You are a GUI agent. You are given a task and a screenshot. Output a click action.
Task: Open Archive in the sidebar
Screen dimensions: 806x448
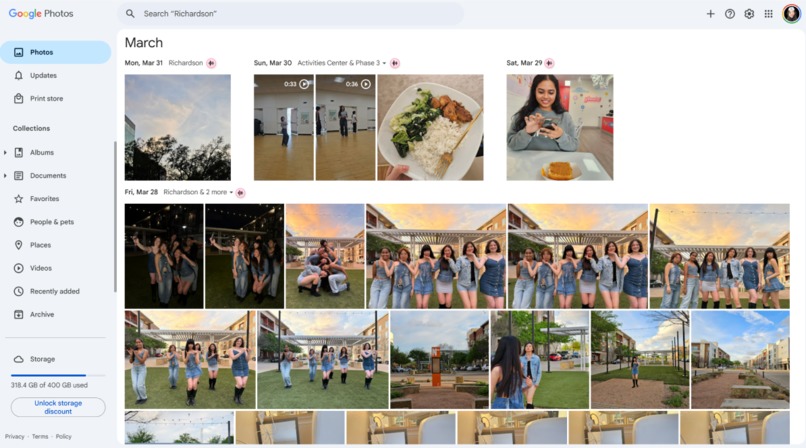point(42,314)
